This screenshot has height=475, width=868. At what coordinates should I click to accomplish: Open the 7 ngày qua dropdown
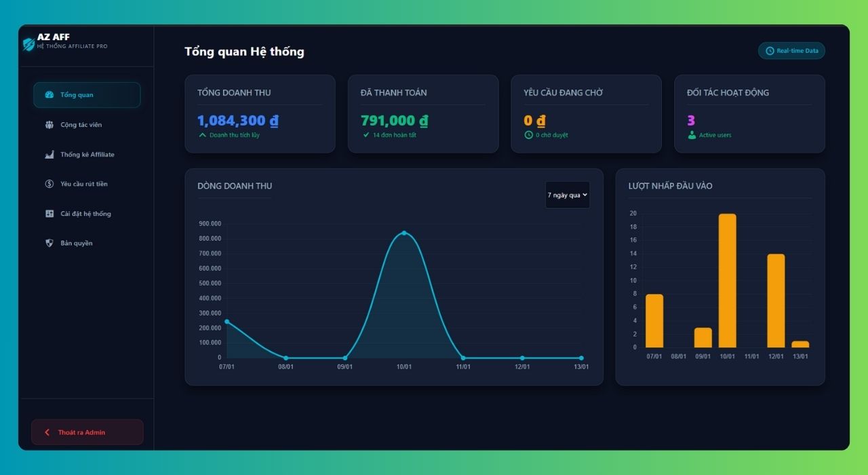[x=568, y=195]
